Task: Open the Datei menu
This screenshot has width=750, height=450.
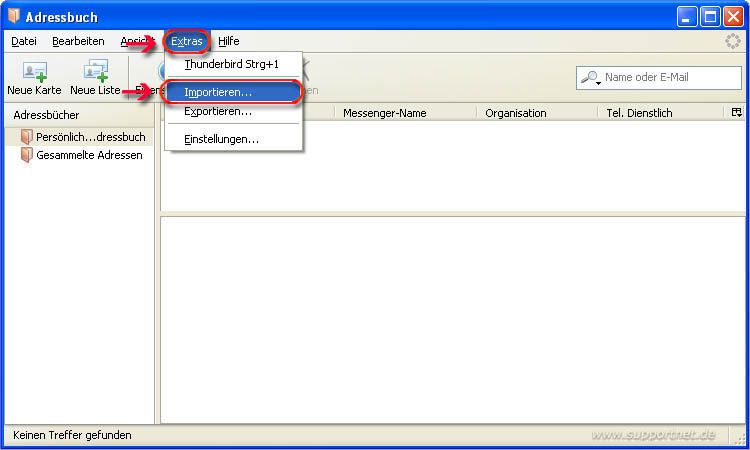Action: click(24, 41)
